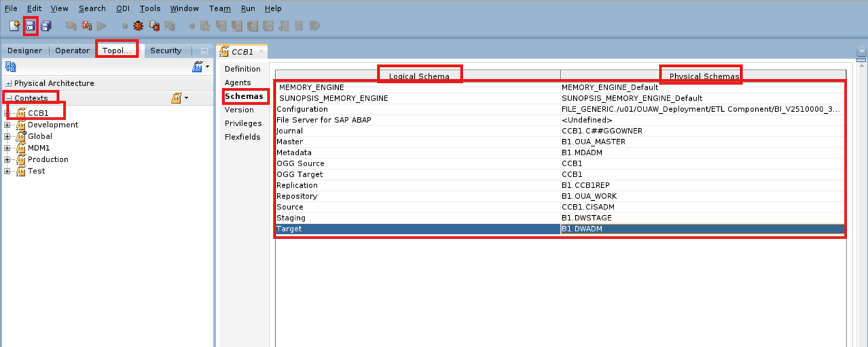This screenshot has width=868, height=347.
Task: Click the B1.DWSTAGE physical schema cell
Action: [x=702, y=218]
